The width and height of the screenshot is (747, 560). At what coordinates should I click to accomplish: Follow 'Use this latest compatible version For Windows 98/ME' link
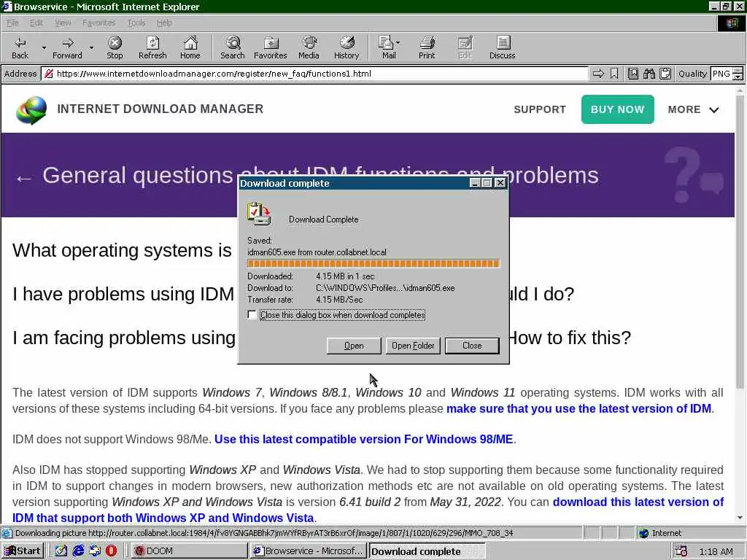pyautogui.click(x=363, y=439)
